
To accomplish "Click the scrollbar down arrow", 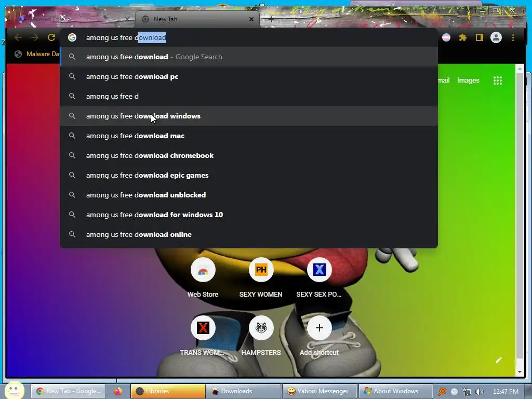I will pyautogui.click(x=520, y=372).
